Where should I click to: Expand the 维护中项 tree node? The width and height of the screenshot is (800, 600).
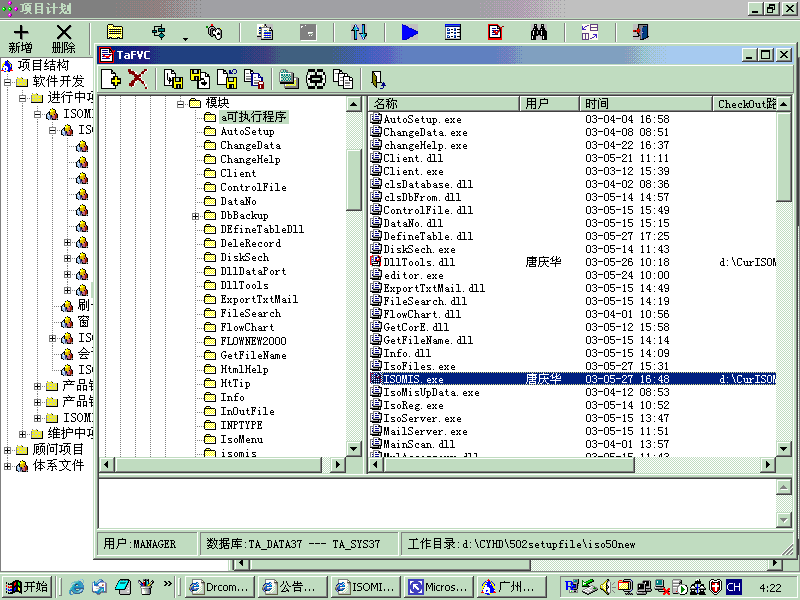tap(22, 433)
